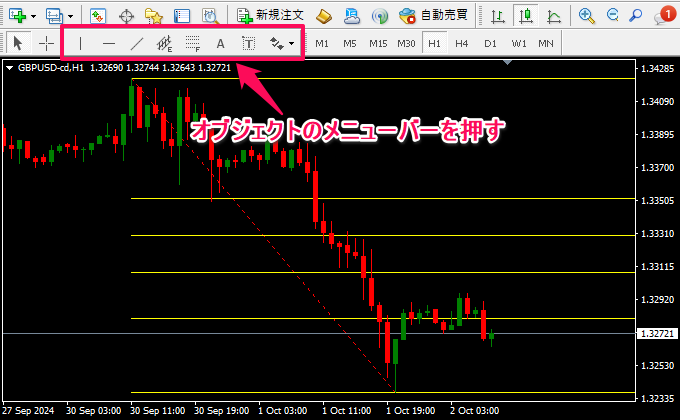Click the 1 Oct 19:00 time label

(411, 410)
